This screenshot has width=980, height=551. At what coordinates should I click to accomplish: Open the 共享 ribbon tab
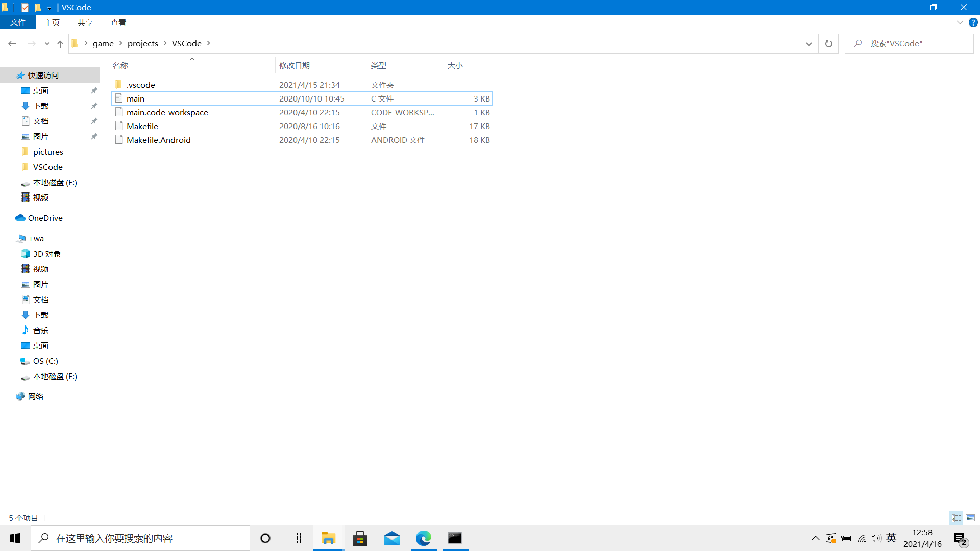pyautogui.click(x=85, y=22)
